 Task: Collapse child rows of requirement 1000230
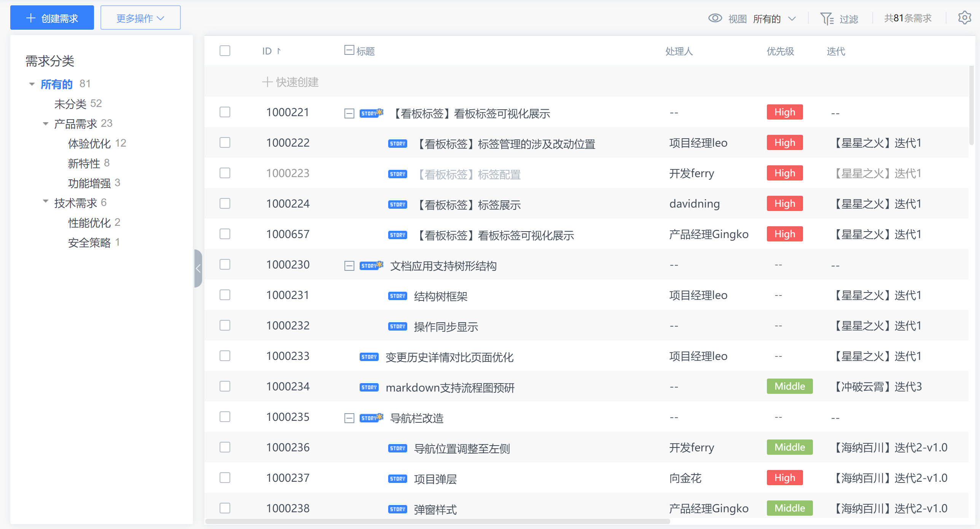point(349,266)
